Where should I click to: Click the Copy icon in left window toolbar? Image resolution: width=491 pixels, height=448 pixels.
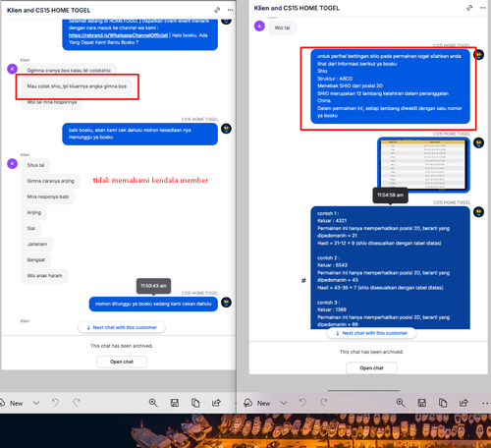pyautogui.click(x=195, y=403)
